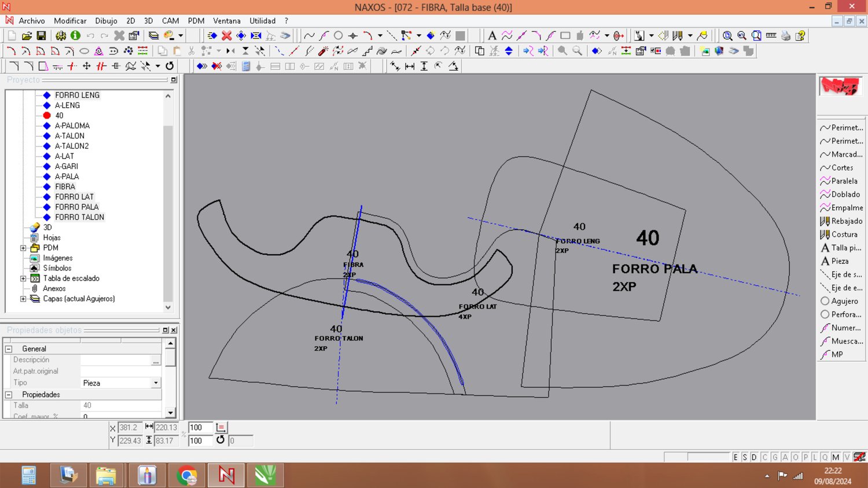Screen dimensions: 868x488
Task: Click the four-way move arrows icon
Action: pos(87,66)
